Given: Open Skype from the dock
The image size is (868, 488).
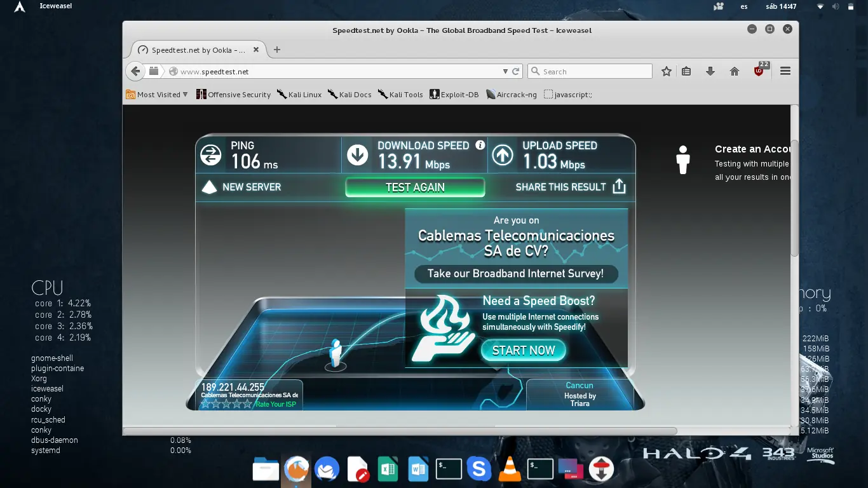Looking at the screenshot, I should click(479, 470).
